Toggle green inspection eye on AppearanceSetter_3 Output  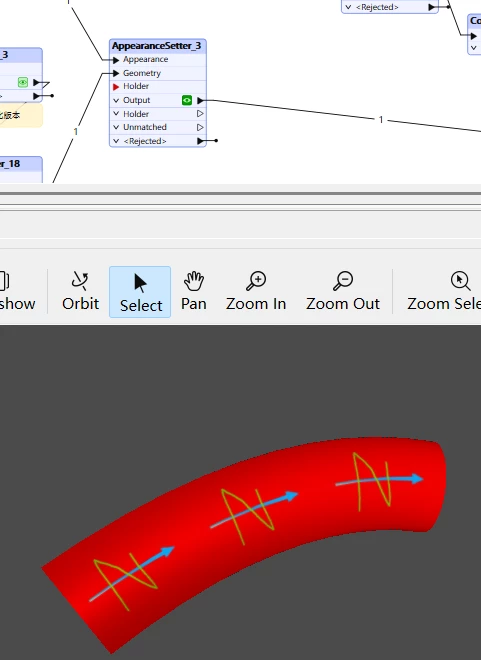coord(187,100)
